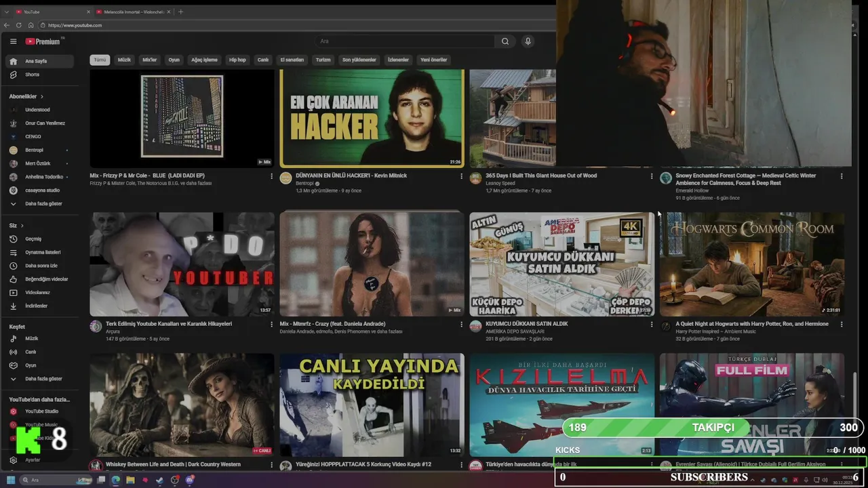Select the Ağaç işleme filter chip
Image resolution: width=868 pixels, height=488 pixels.
204,60
